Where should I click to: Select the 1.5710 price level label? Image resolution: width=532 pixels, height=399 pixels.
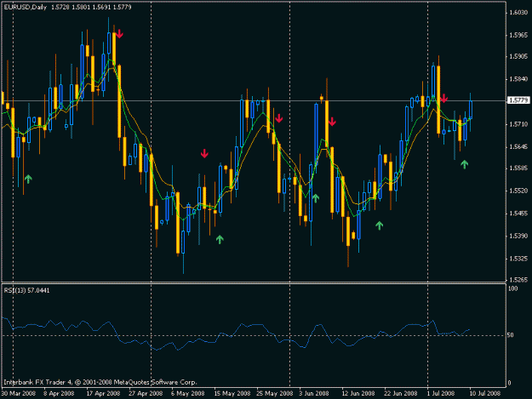(x=518, y=124)
